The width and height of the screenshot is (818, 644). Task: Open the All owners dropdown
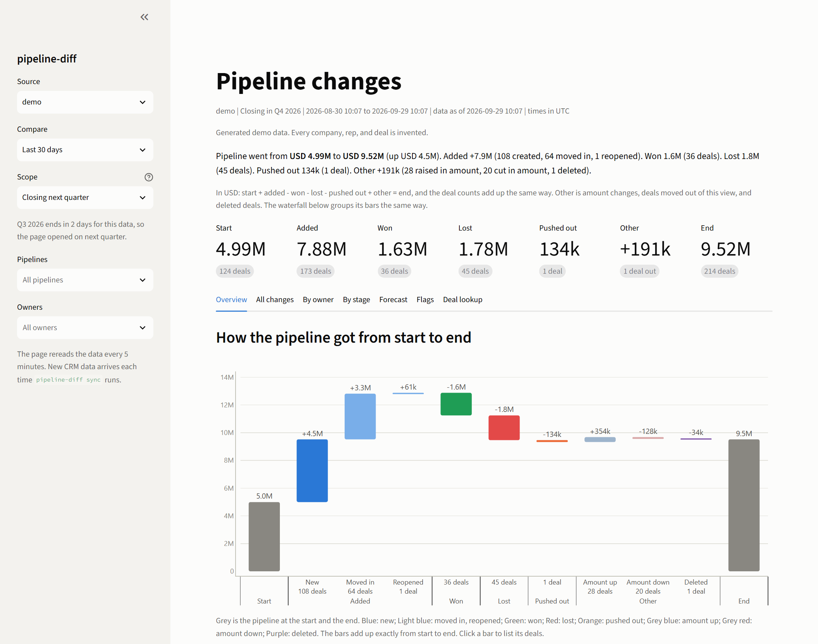click(85, 328)
